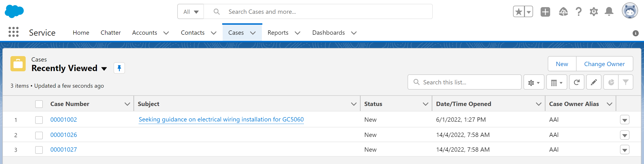
Task: Add this page to favorites star
Action: (519, 11)
